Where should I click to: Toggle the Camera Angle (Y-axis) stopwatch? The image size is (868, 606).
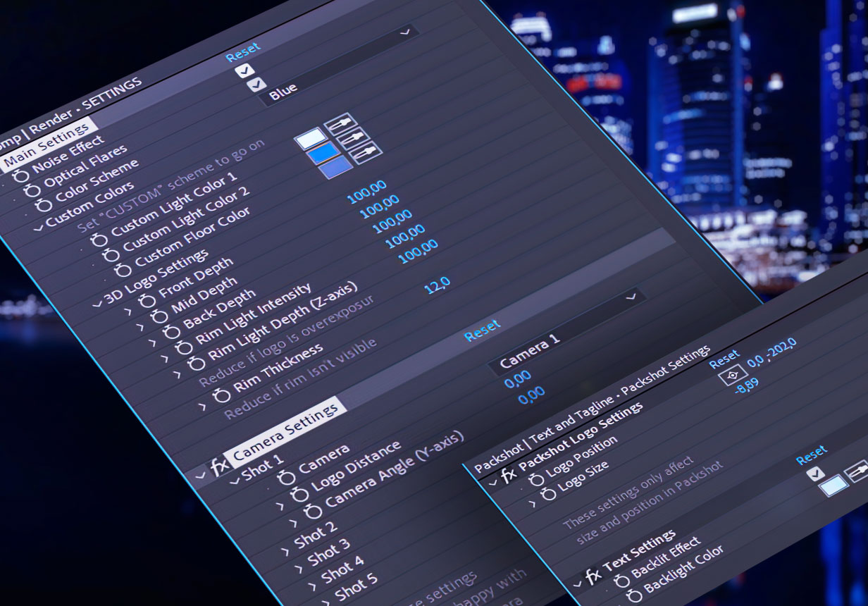(x=312, y=510)
